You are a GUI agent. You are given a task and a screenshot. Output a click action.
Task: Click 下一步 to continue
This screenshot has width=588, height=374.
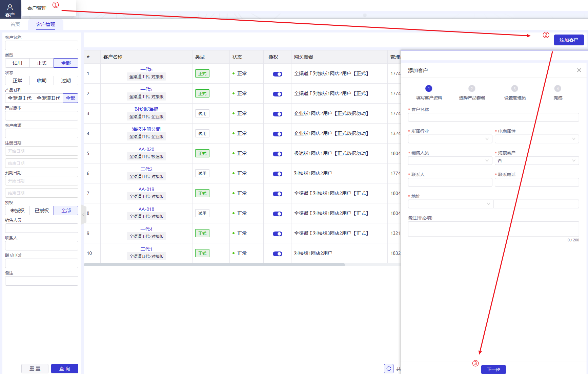point(493,369)
